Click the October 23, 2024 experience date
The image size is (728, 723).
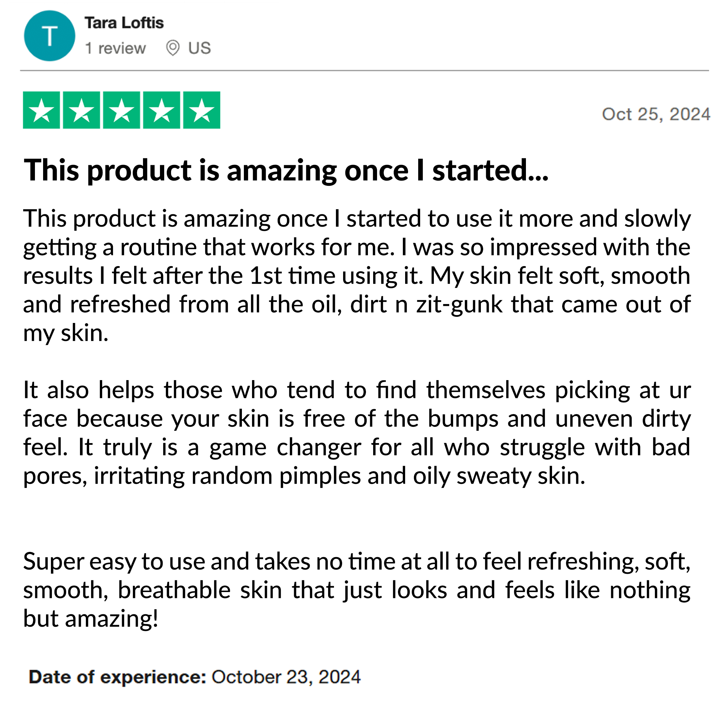click(x=286, y=677)
